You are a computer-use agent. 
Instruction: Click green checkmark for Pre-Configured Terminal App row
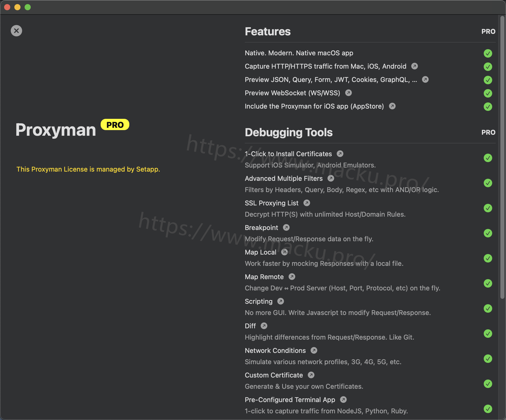click(x=488, y=409)
